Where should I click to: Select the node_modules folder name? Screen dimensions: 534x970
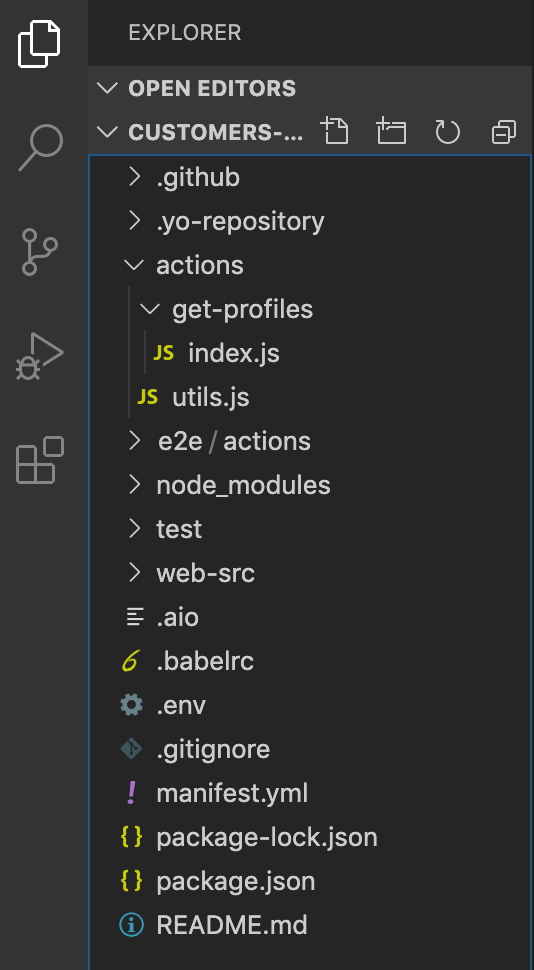point(243,486)
